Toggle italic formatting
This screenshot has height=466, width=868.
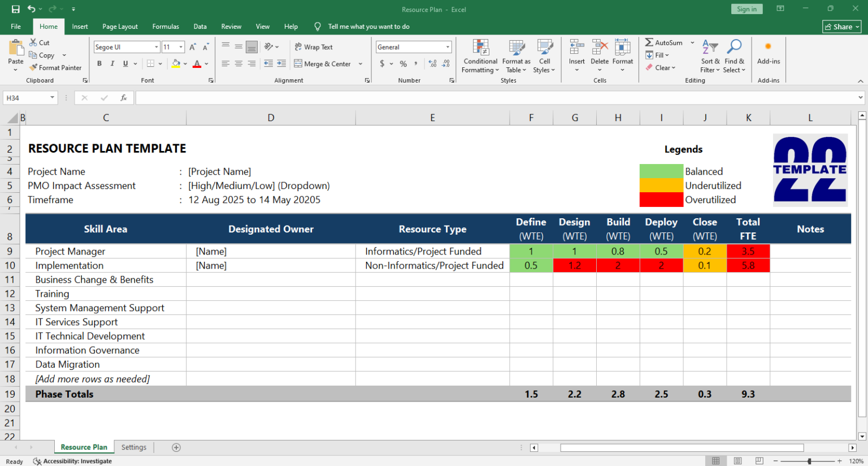click(112, 64)
